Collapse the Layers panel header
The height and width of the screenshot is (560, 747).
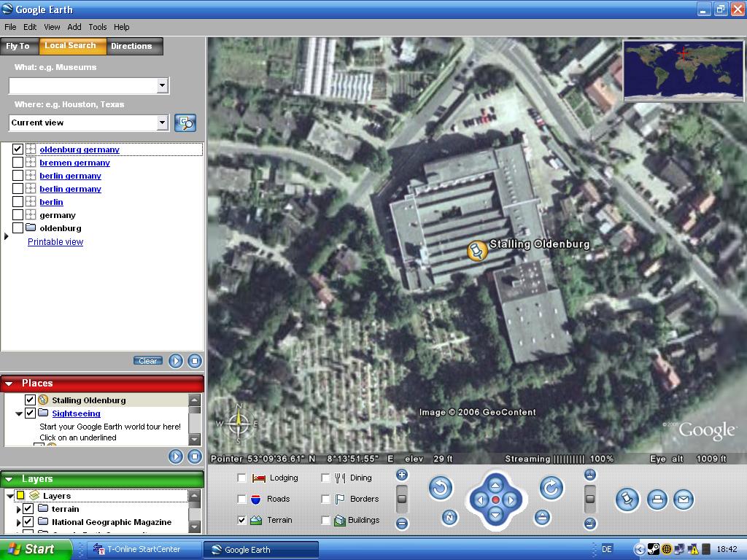click(9, 479)
